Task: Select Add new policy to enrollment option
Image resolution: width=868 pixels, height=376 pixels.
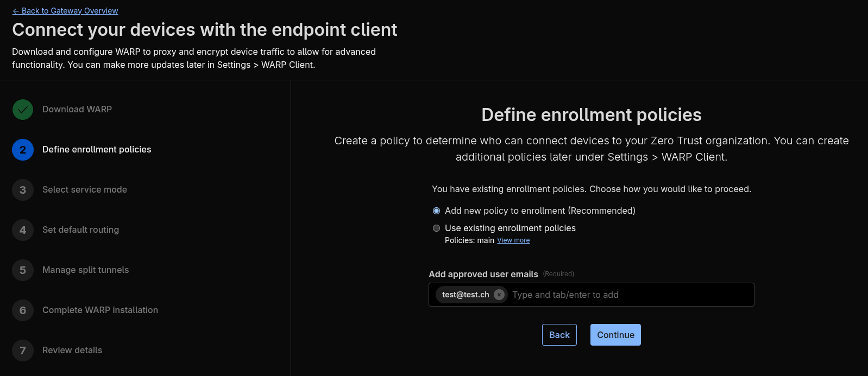Action: (x=436, y=211)
